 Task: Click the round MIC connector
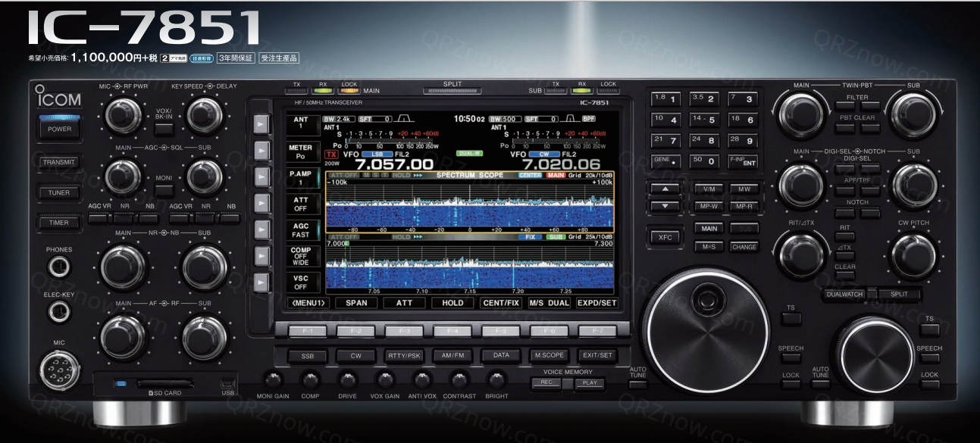tap(59, 370)
